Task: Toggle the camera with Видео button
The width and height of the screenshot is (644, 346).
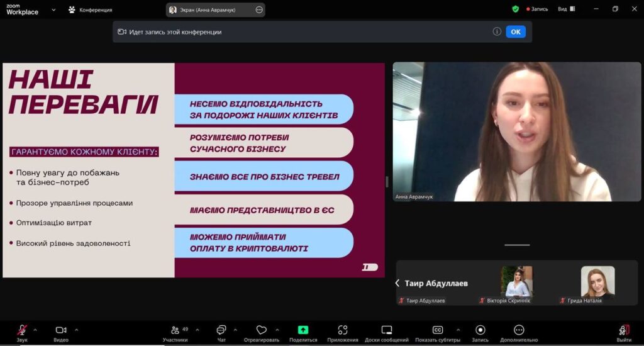Action: (61, 330)
